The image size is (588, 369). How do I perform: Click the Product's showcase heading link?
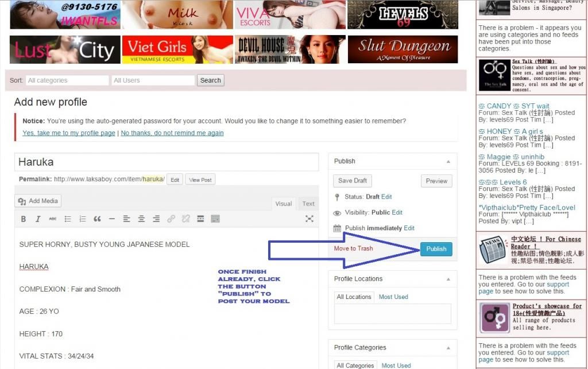(547, 309)
